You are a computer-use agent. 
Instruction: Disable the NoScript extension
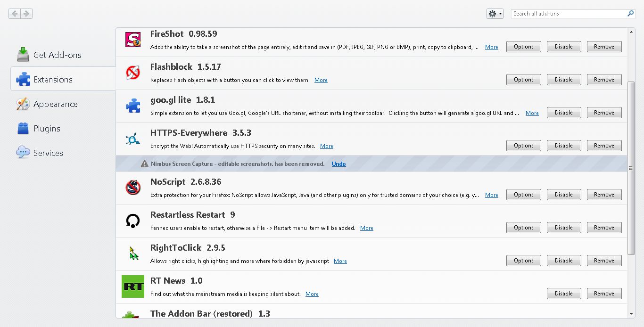click(563, 195)
